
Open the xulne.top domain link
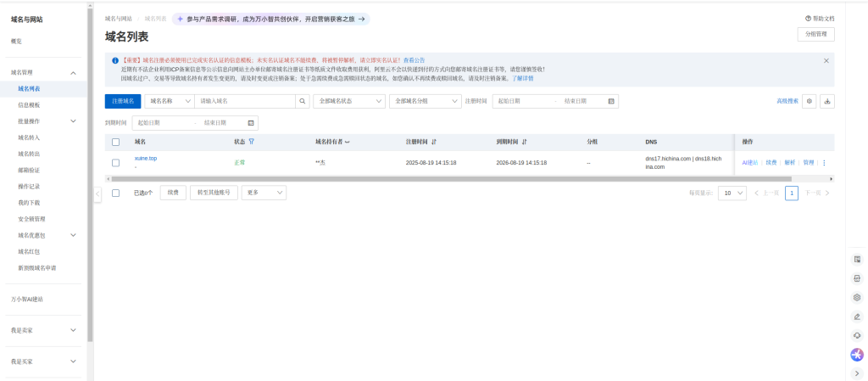tap(146, 158)
